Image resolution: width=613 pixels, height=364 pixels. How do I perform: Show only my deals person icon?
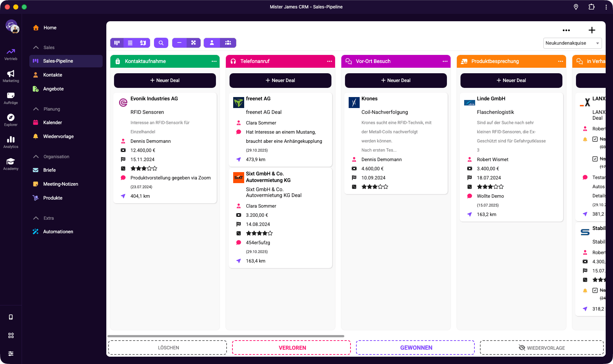(212, 43)
